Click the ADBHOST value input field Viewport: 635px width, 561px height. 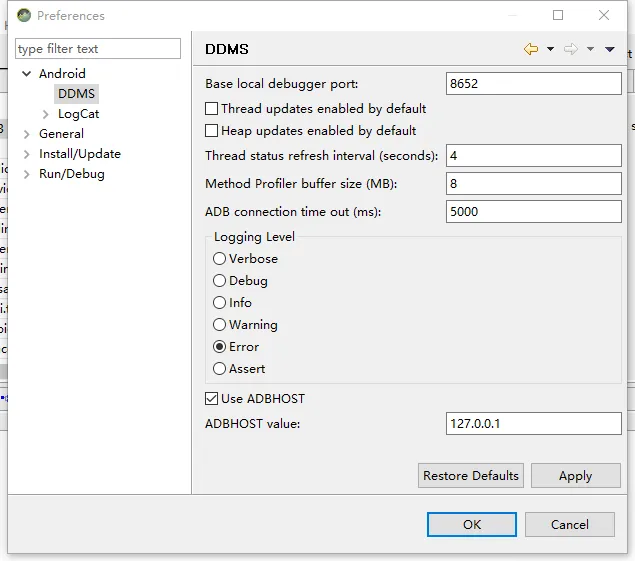click(x=533, y=423)
